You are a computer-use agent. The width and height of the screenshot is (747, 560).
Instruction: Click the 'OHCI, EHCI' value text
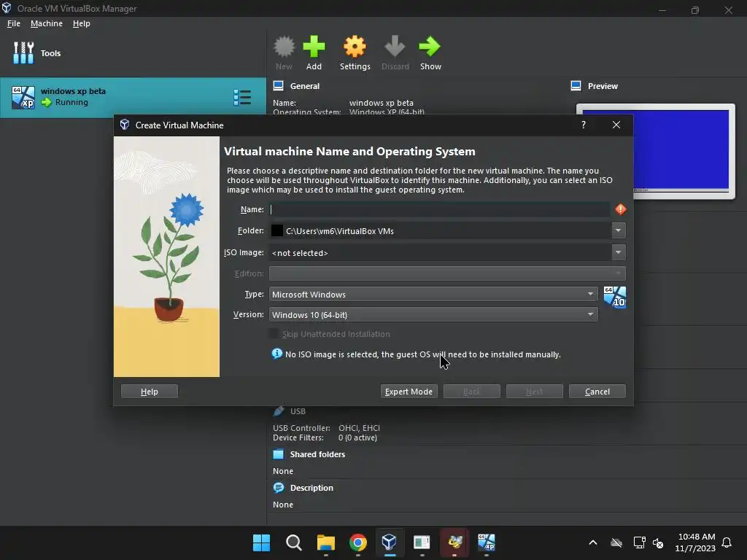tap(359, 428)
